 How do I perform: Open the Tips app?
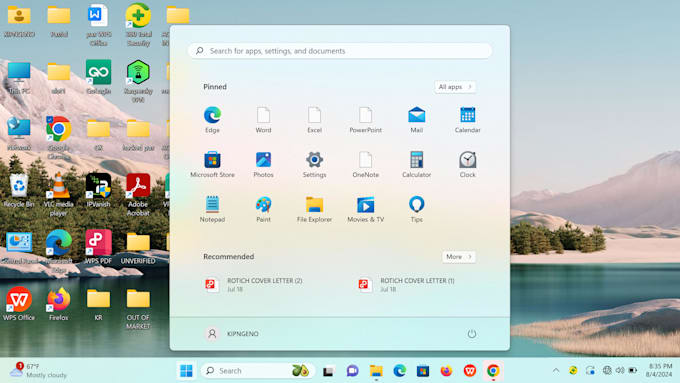(x=416, y=209)
